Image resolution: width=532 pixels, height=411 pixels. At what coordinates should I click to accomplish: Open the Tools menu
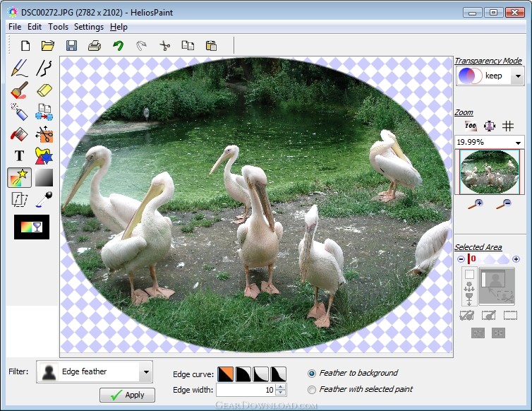click(x=58, y=27)
